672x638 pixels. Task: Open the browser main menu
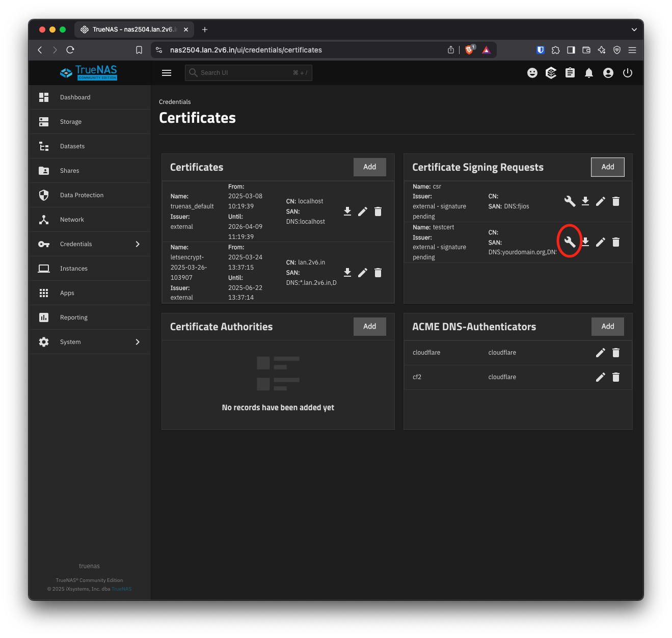(632, 50)
